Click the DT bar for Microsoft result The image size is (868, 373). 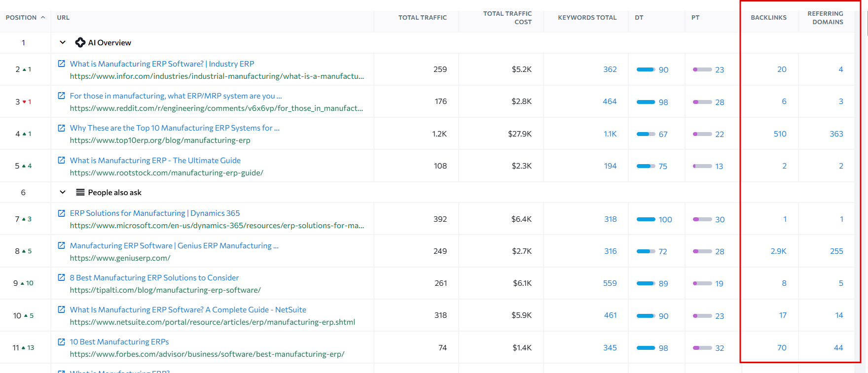coord(646,219)
